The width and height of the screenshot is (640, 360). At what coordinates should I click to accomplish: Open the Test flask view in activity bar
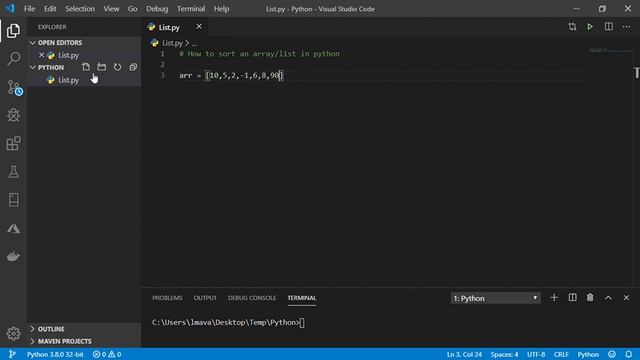(x=13, y=172)
